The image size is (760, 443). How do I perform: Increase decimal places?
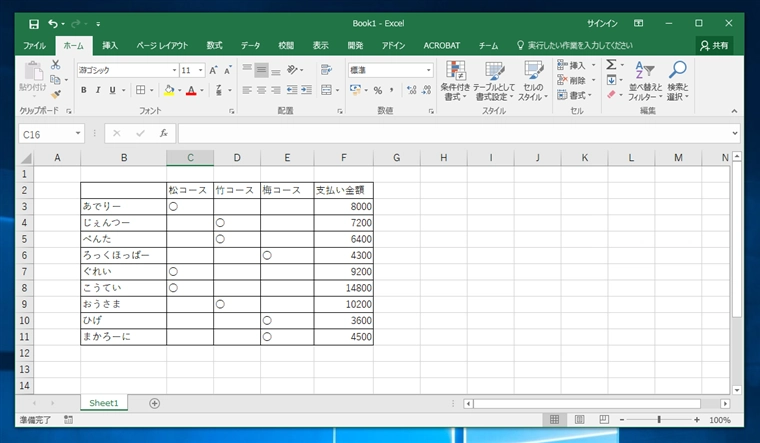point(412,90)
